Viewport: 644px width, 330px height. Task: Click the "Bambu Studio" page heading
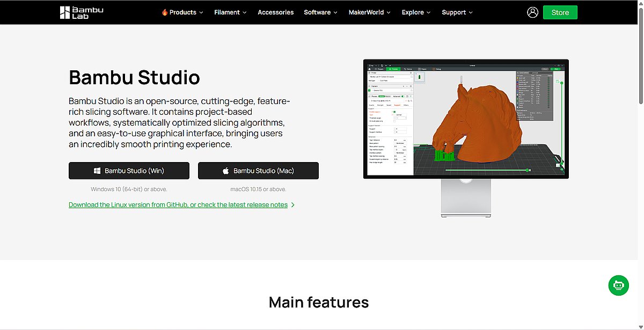click(134, 78)
